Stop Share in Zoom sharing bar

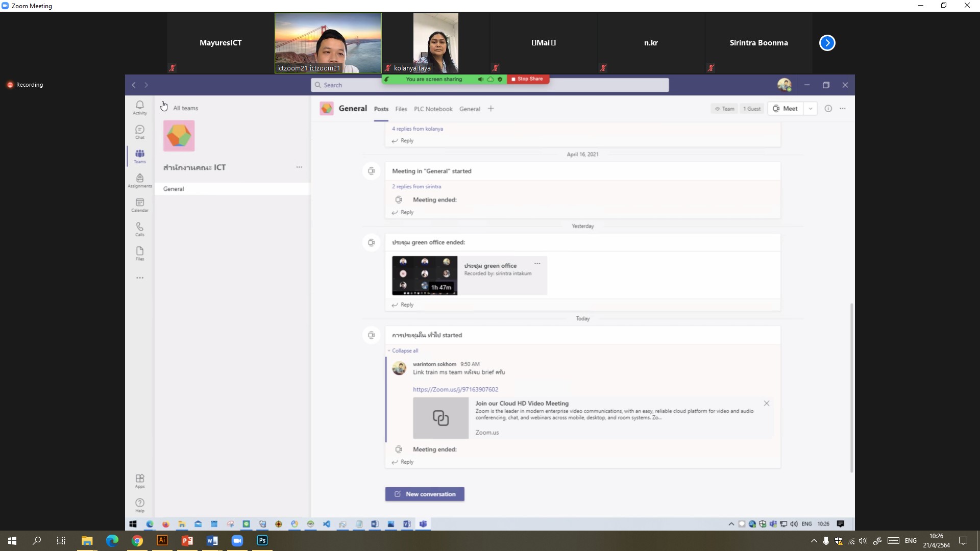528,79
